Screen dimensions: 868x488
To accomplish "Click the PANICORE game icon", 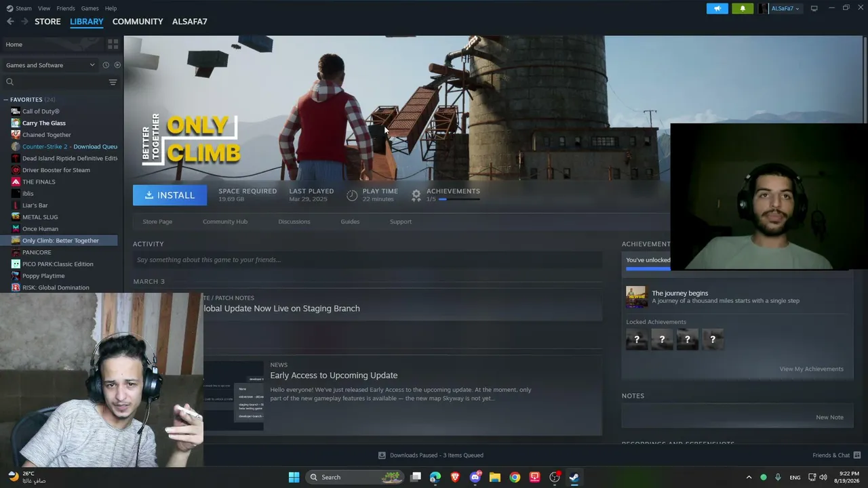I will (x=16, y=252).
